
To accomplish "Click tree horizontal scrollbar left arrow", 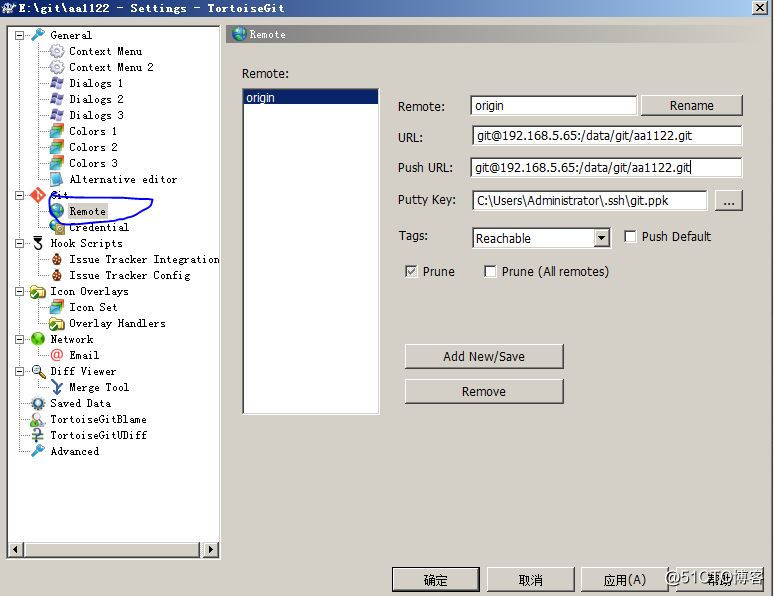I will (x=16, y=549).
